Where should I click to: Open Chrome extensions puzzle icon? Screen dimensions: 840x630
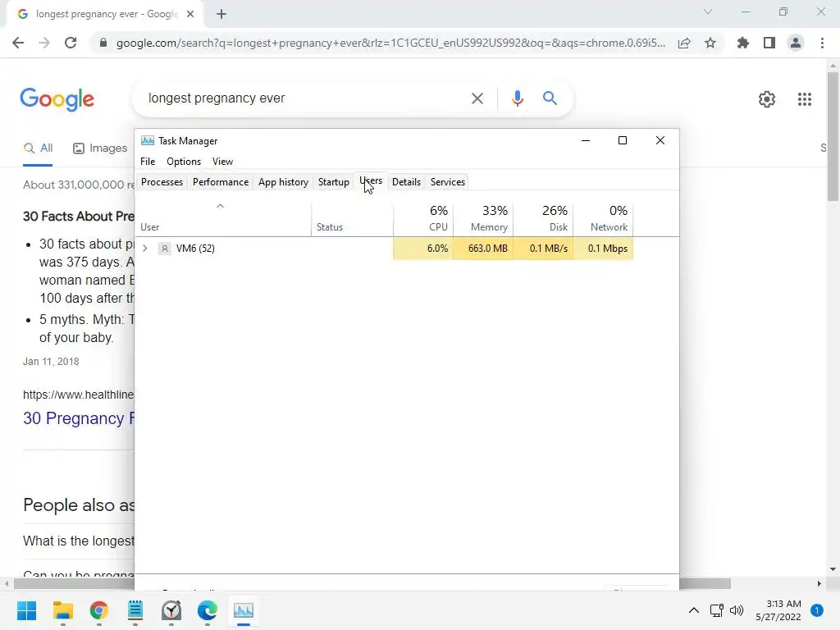[x=743, y=43]
